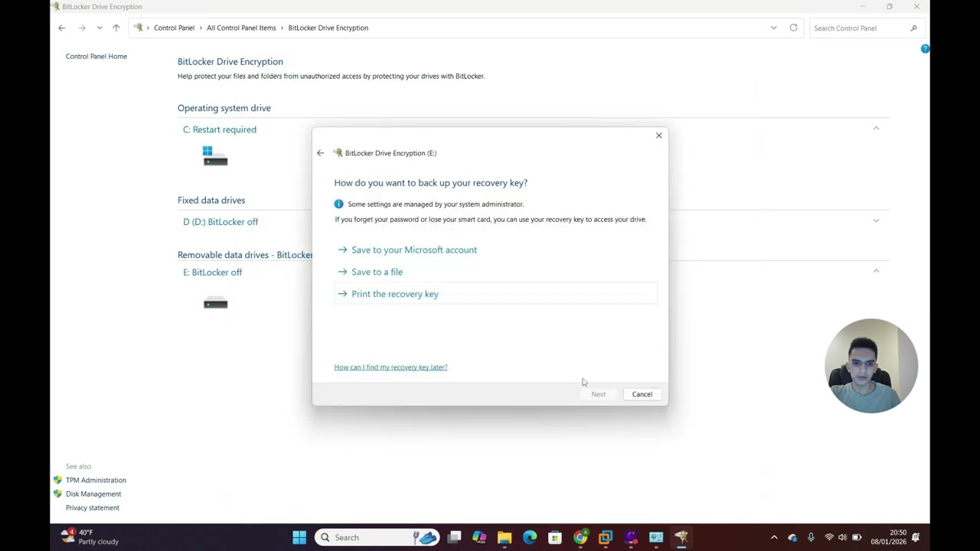Click the Cancel button in dialog
This screenshot has width=980, height=551.
(642, 394)
